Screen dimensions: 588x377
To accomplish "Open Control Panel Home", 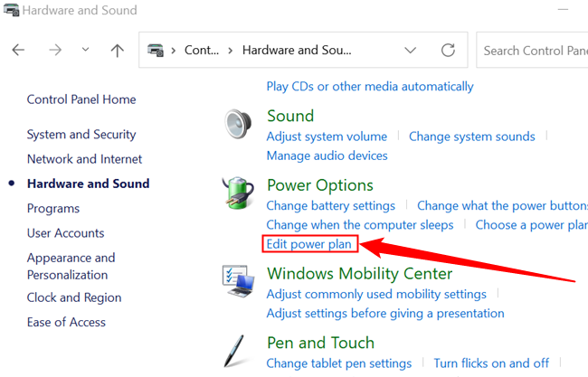I will [81, 99].
